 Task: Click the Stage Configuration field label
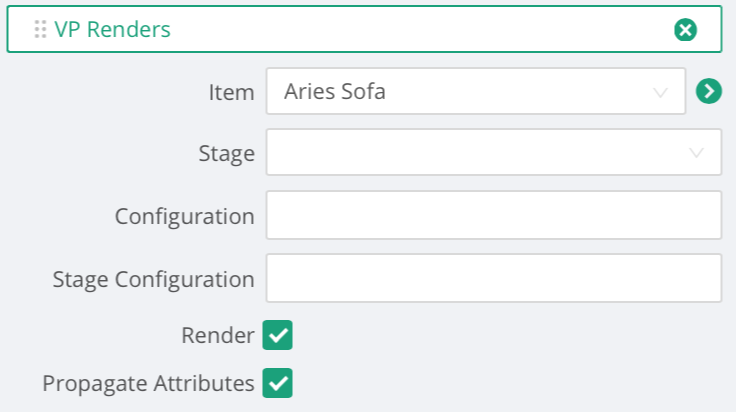point(153,279)
